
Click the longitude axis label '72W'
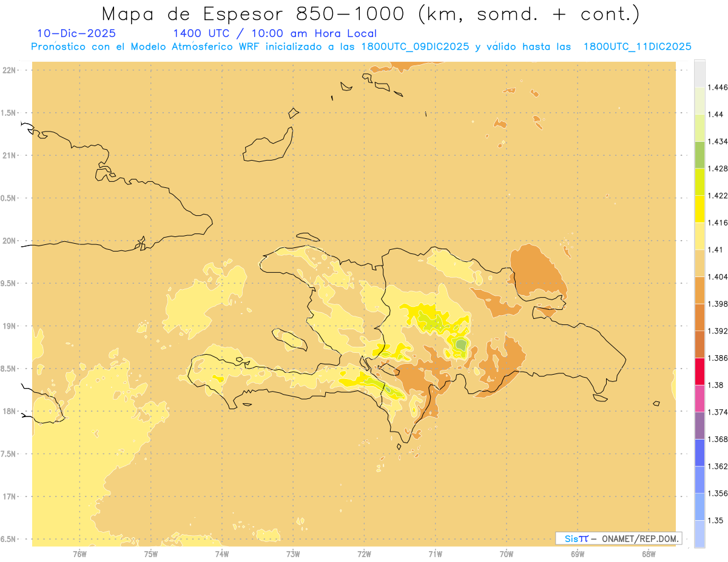coord(364,554)
